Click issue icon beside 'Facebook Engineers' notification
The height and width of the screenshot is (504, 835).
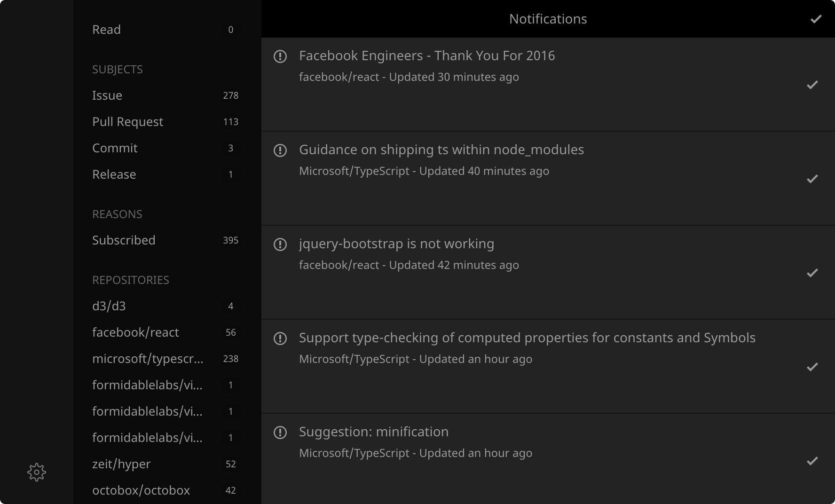[x=280, y=56]
